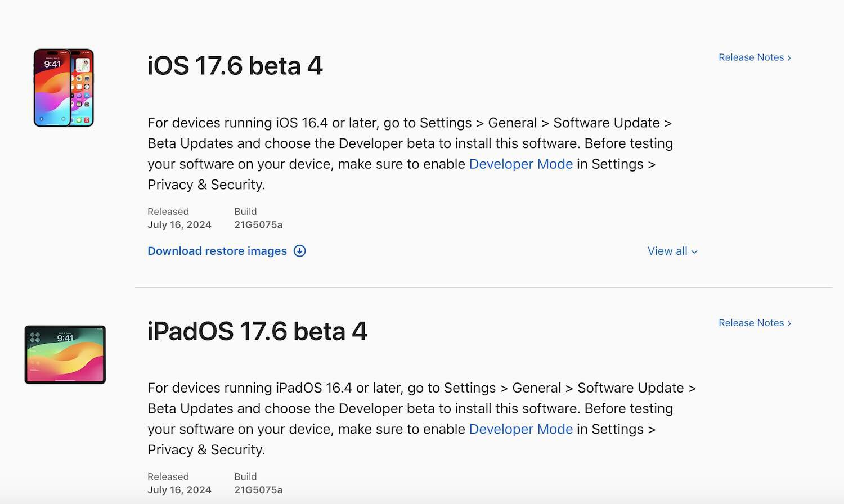The image size is (844, 504).
Task: Click the chevron after iPadOS Release Notes
Action: click(x=789, y=323)
